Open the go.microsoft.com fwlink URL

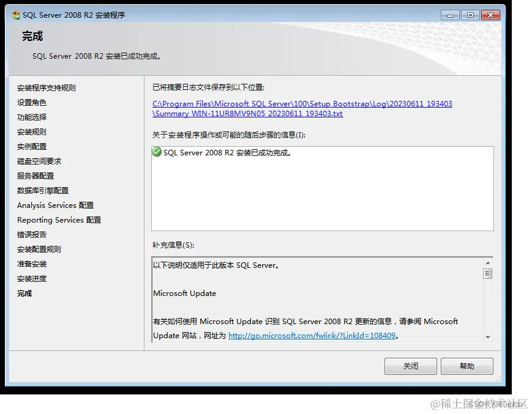tap(312, 335)
